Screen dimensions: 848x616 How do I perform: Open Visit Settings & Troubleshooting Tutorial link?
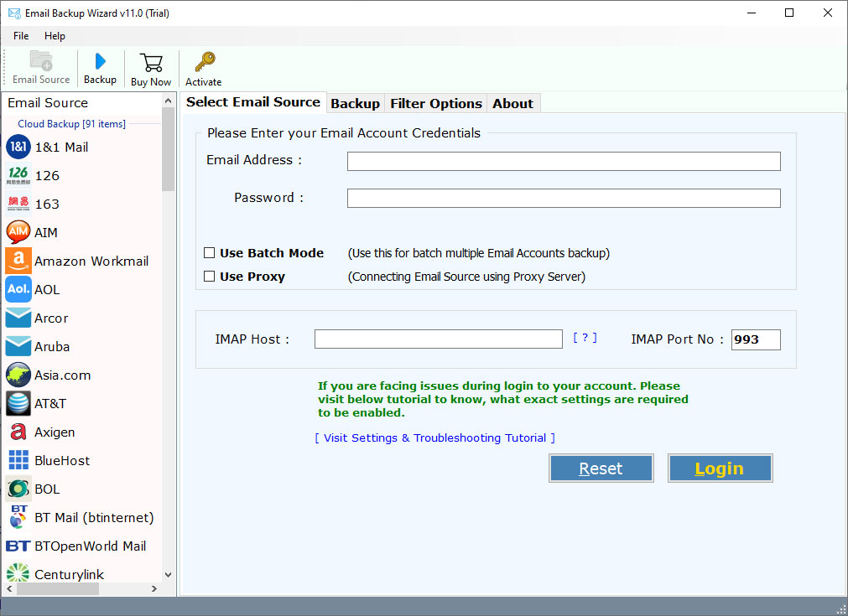pos(434,437)
